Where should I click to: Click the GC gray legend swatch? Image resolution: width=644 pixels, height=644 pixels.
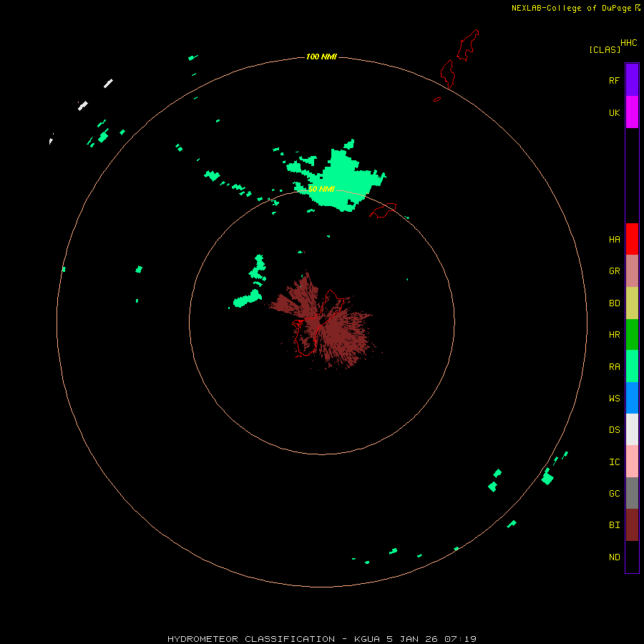pos(632,493)
